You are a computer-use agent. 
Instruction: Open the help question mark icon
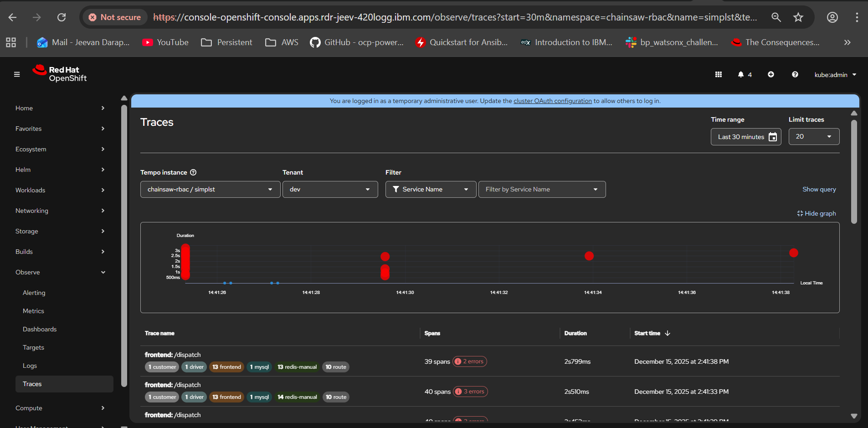click(x=795, y=75)
